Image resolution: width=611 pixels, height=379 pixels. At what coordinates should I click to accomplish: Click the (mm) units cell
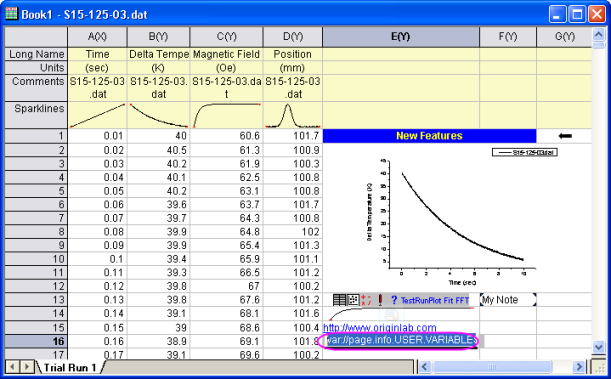pos(293,68)
